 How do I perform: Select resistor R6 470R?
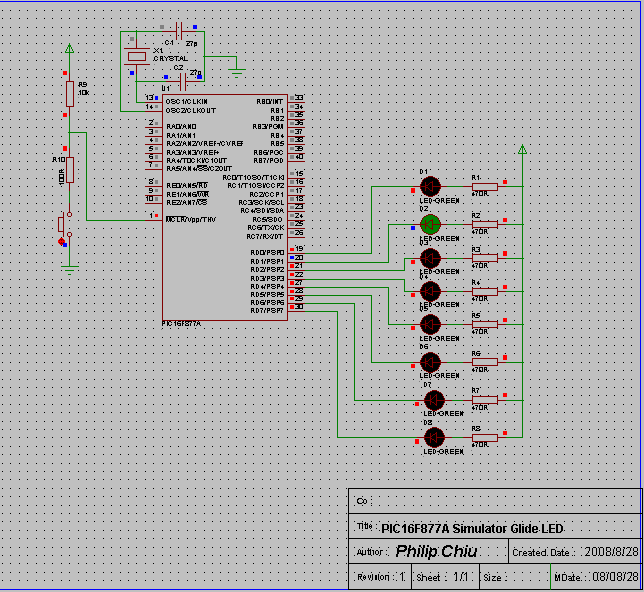[485, 362]
